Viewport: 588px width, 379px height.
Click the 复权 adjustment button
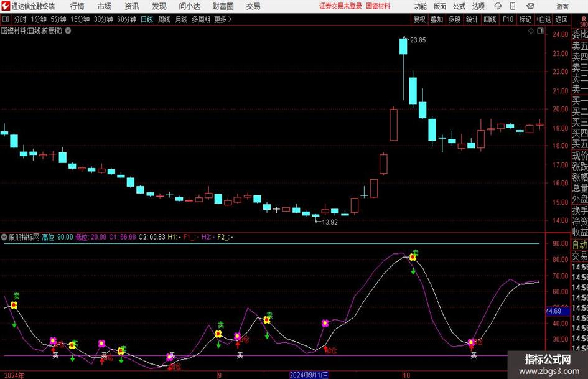419,19
